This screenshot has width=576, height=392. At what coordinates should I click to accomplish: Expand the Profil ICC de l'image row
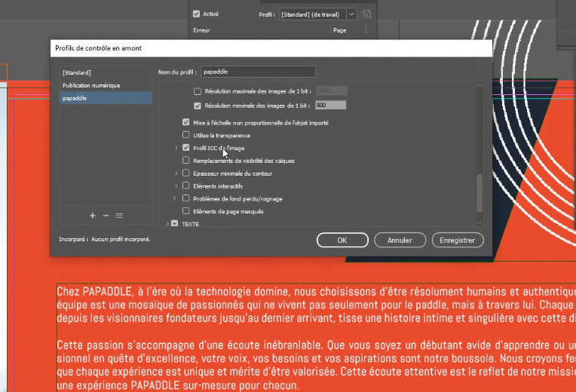click(x=176, y=148)
